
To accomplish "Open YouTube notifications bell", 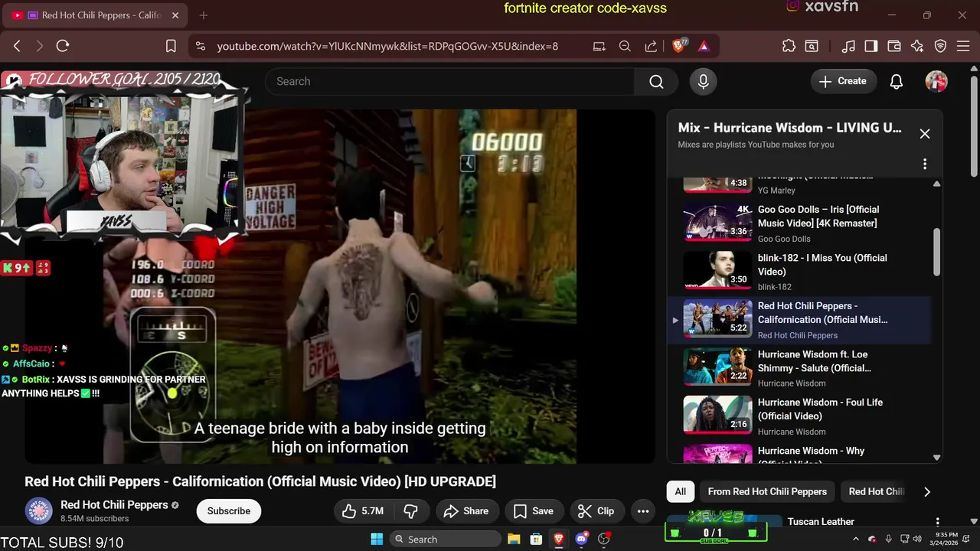I will pos(897,81).
